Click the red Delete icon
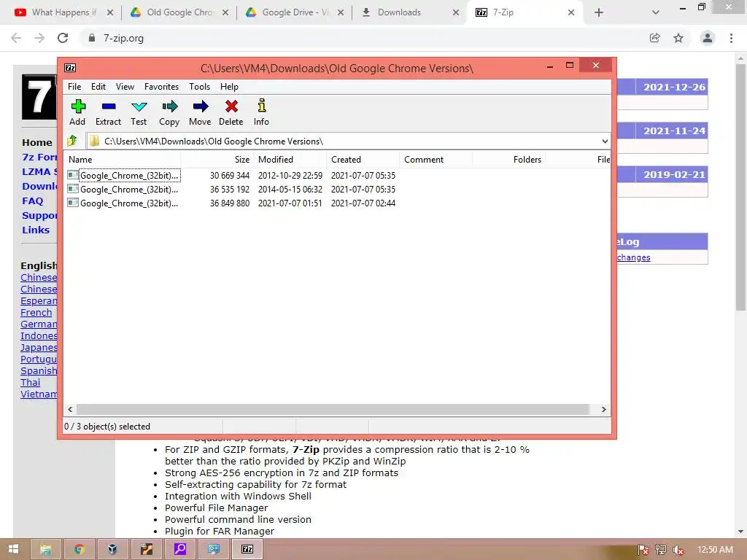Screen dimensions: 747x560 tap(231, 112)
